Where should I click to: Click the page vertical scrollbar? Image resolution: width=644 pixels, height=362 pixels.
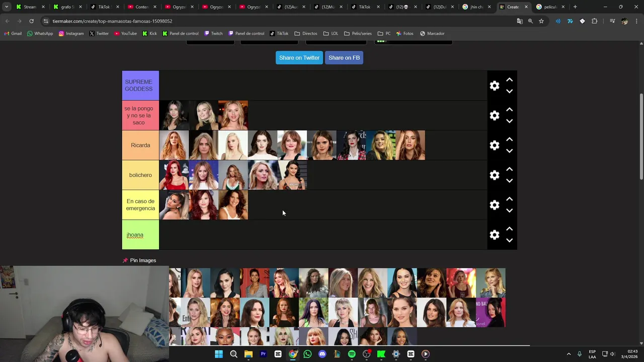(x=641, y=136)
